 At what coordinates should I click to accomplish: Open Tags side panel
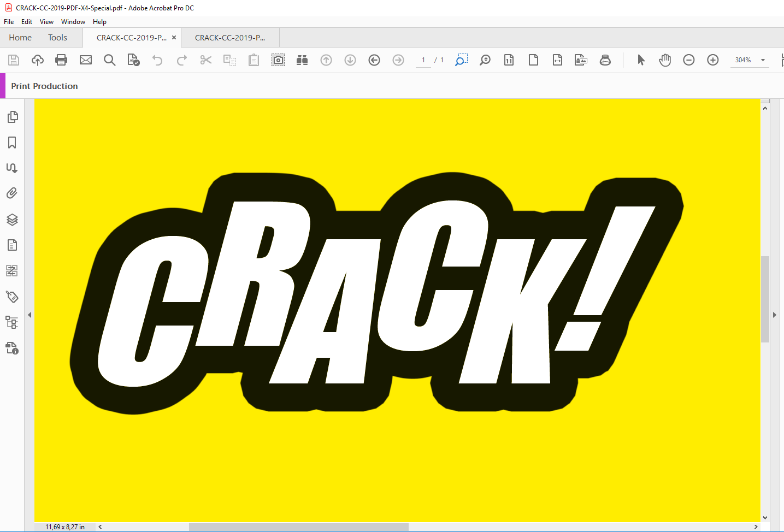[12, 297]
